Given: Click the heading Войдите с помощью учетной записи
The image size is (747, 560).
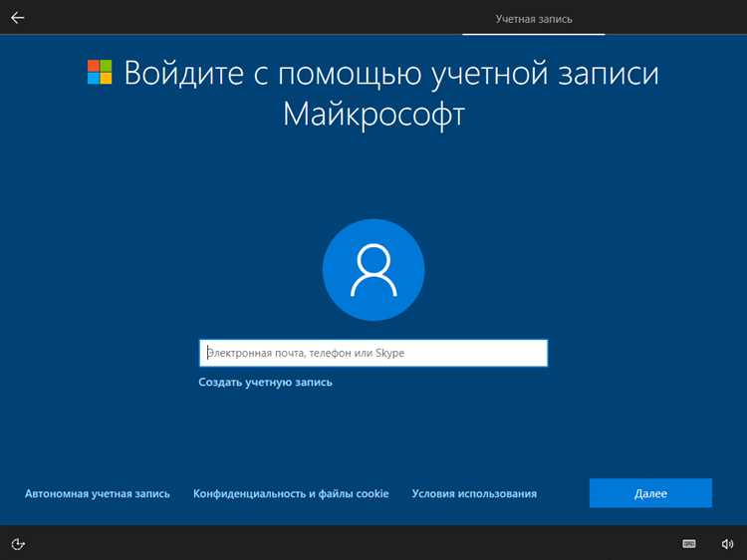Looking at the screenshot, I should [391, 74].
